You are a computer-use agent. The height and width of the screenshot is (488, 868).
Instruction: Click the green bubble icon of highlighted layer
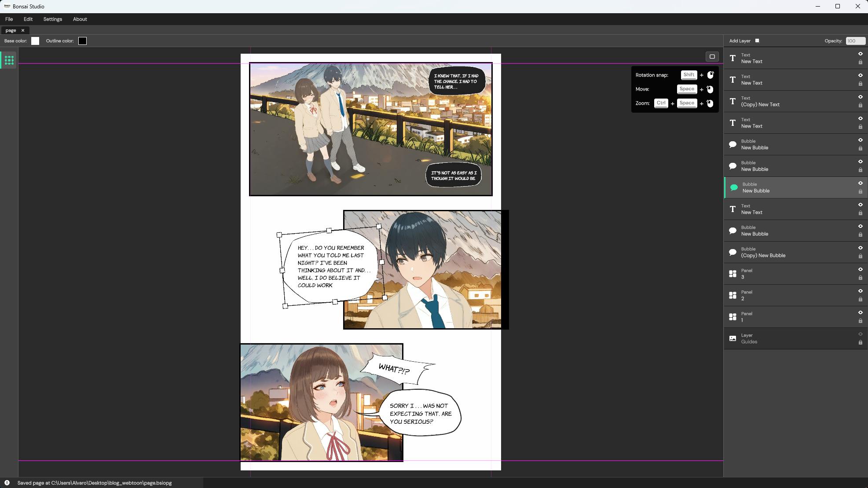[x=734, y=187]
